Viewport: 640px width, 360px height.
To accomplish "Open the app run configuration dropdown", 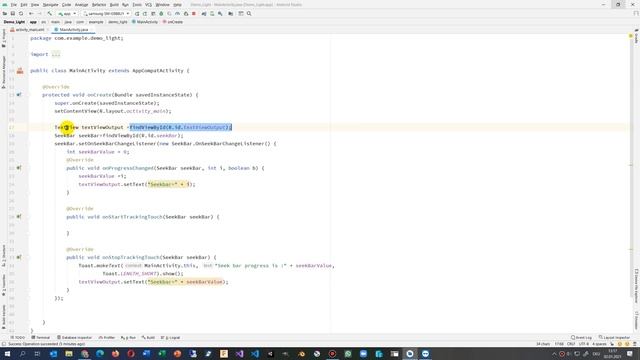I will (x=67, y=13).
